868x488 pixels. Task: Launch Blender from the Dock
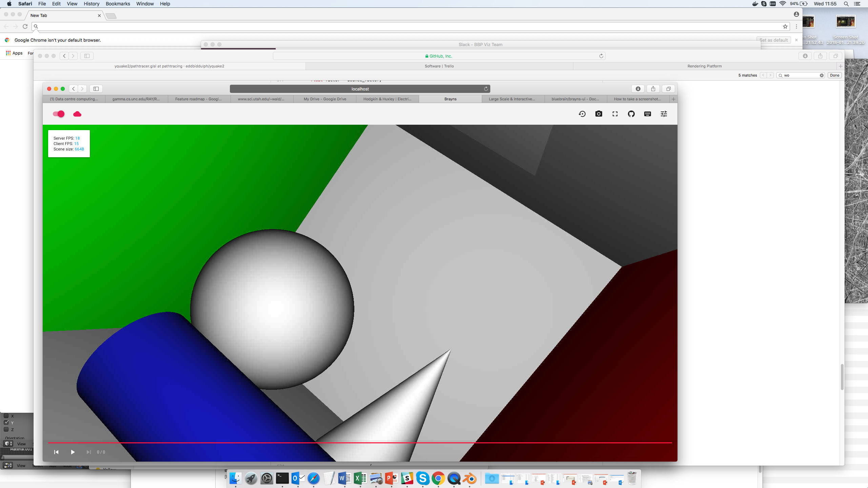click(x=470, y=479)
